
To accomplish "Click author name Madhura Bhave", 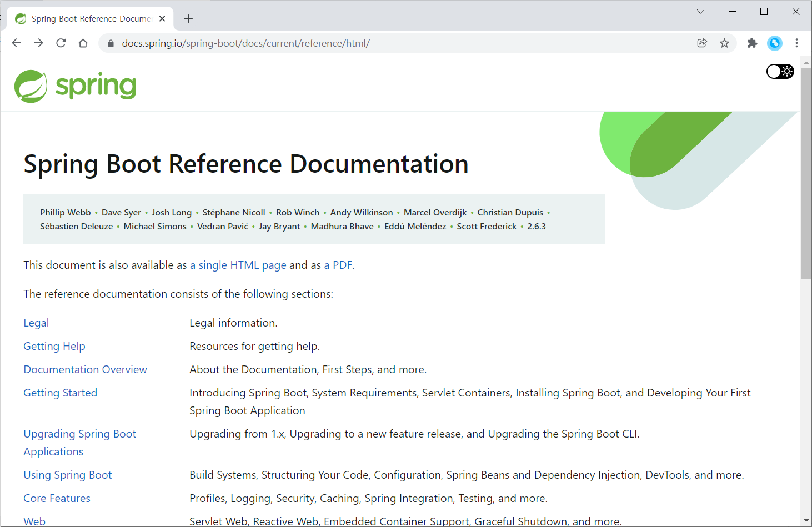I will [342, 227].
